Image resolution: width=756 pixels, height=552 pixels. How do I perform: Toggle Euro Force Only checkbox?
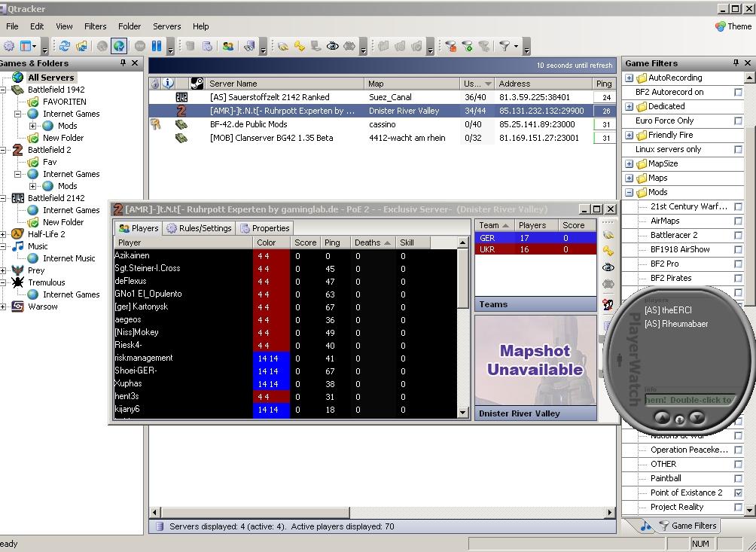click(738, 120)
